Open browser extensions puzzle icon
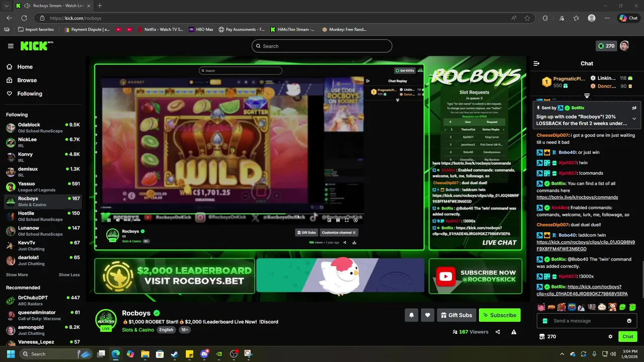644x362 pixels. (545, 18)
